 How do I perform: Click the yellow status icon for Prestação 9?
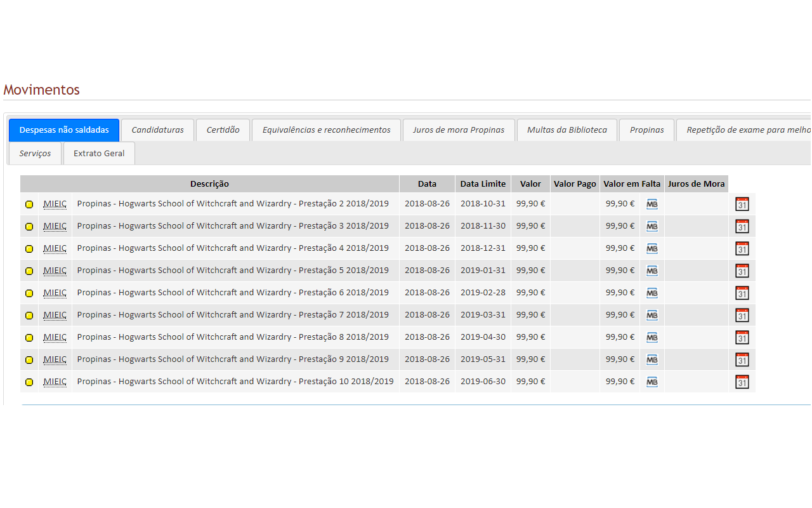coord(29,360)
